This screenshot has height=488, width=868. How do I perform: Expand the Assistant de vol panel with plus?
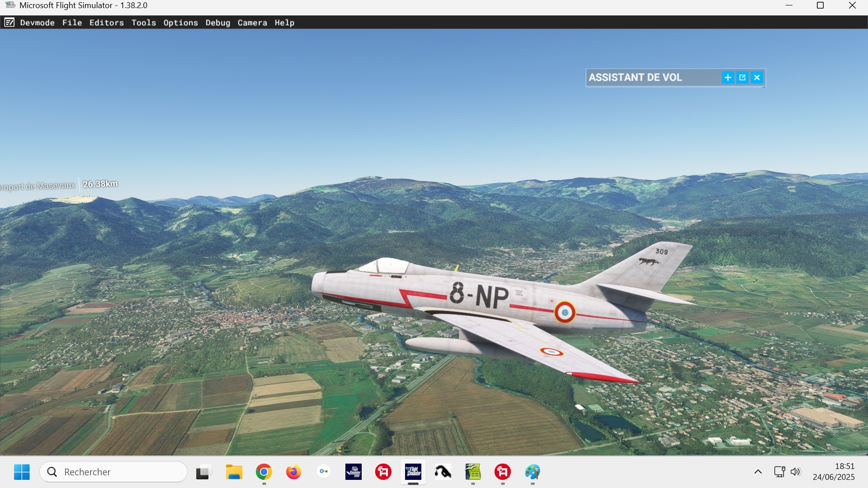click(x=727, y=78)
